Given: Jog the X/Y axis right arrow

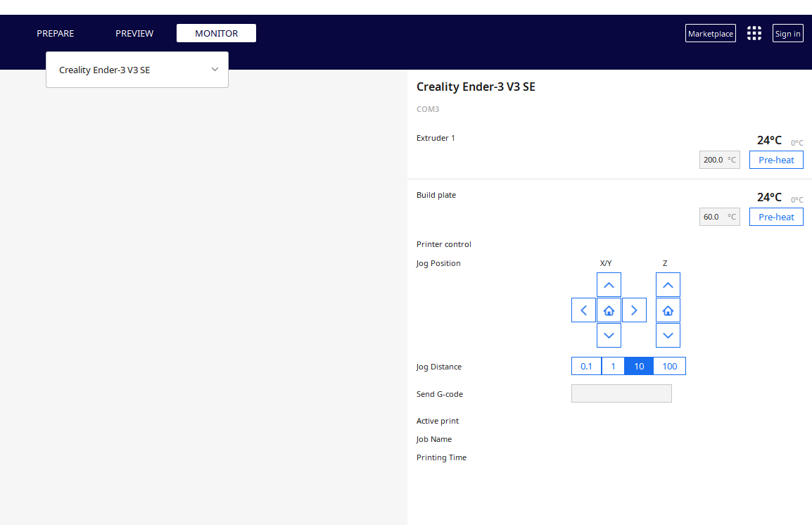Looking at the screenshot, I should (634, 310).
